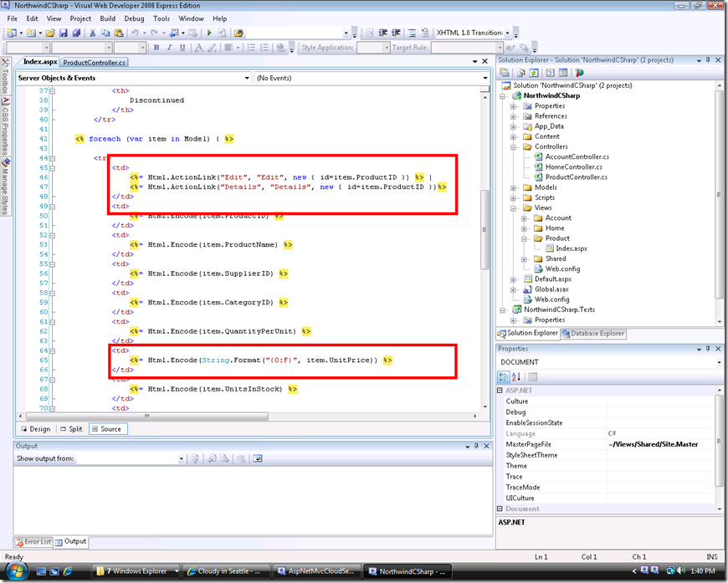The height and width of the screenshot is (583, 728).
Task: Click the Save All toolbar icon
Action: [x=76, y=33]
